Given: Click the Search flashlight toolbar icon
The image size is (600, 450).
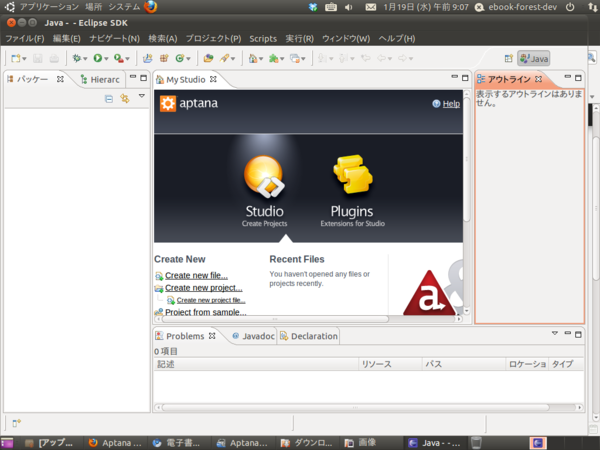Looking at the screenshot, I should click(x=224, y=58).
